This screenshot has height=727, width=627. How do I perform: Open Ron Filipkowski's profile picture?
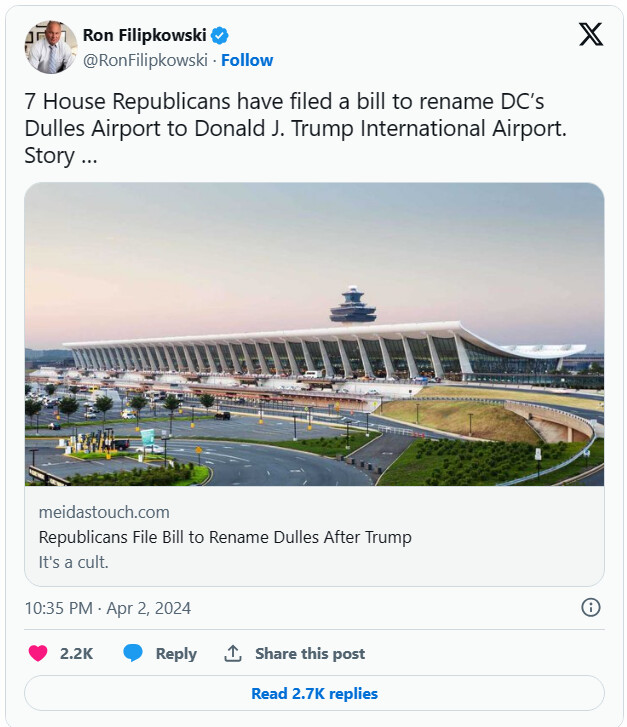click(51, 47)
